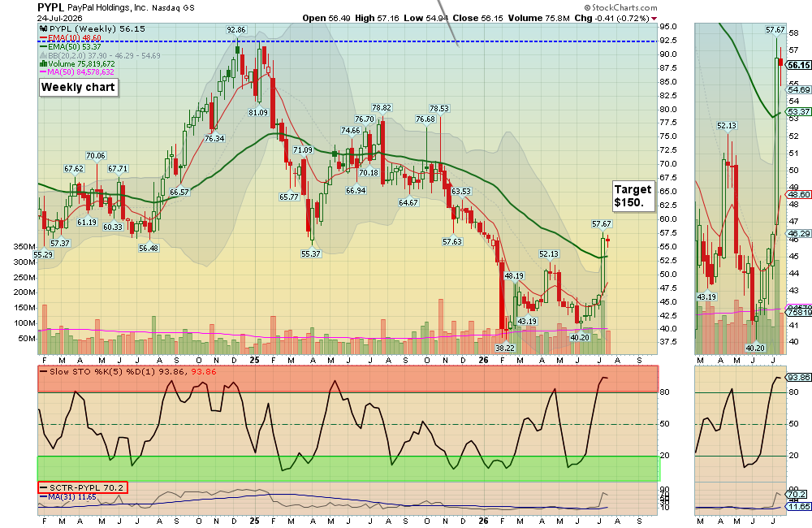Click the EMA(50) 53.37 legend entry

(x=71, y=46)
